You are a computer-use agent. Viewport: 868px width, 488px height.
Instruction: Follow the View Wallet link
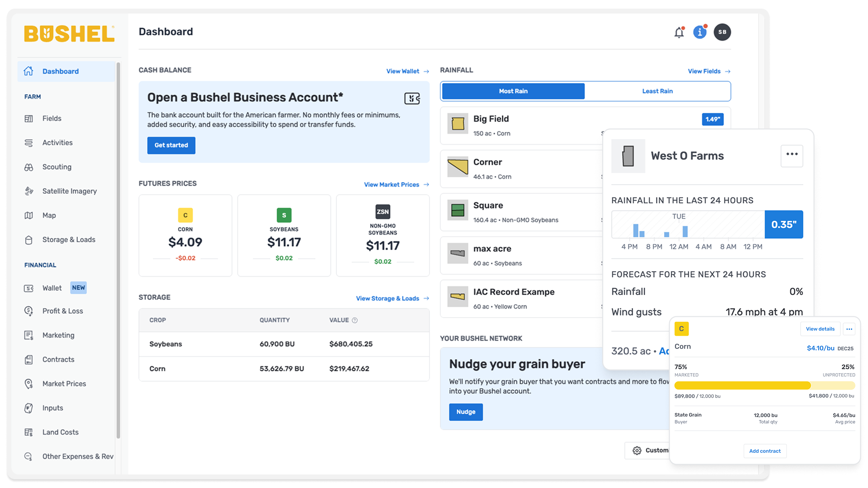[x=407, y=71]
